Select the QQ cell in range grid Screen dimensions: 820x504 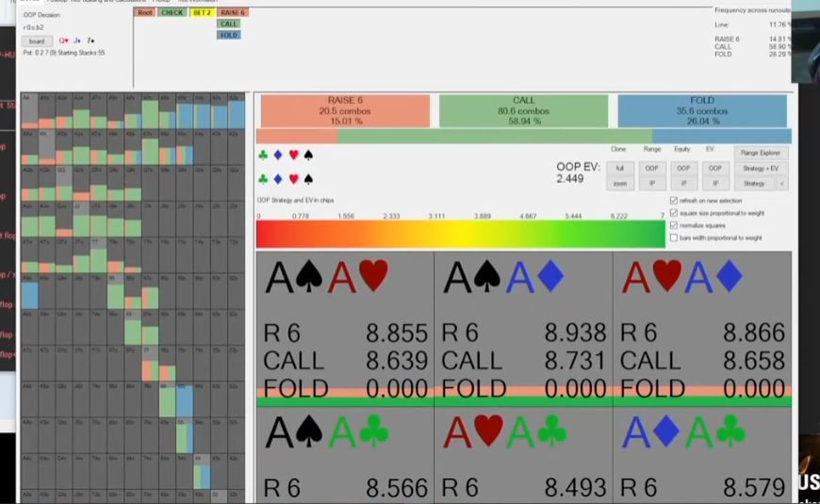click(64, 183)
